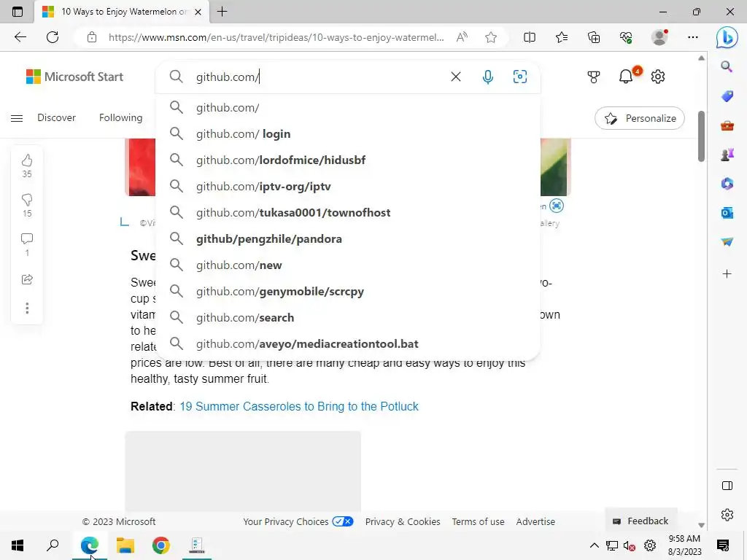
Task: Toggle sidebar visibility icon
Action: tap(727, 486)
